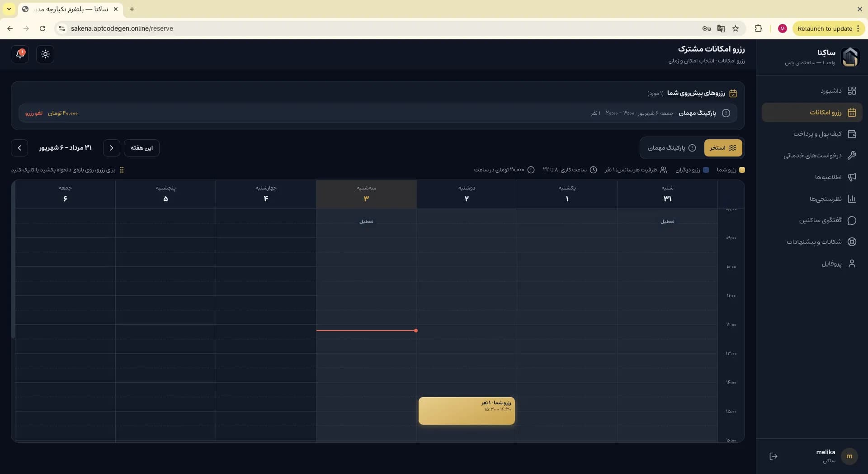Click the گفتگوی ساکنین chat icon
This screenshot has height=474, width=868.
point(852,220)
